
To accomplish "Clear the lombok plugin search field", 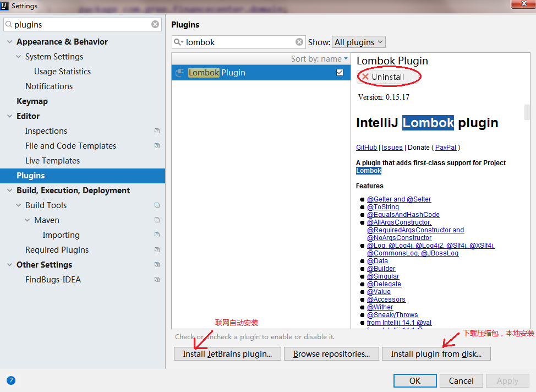I will (299, 42).
